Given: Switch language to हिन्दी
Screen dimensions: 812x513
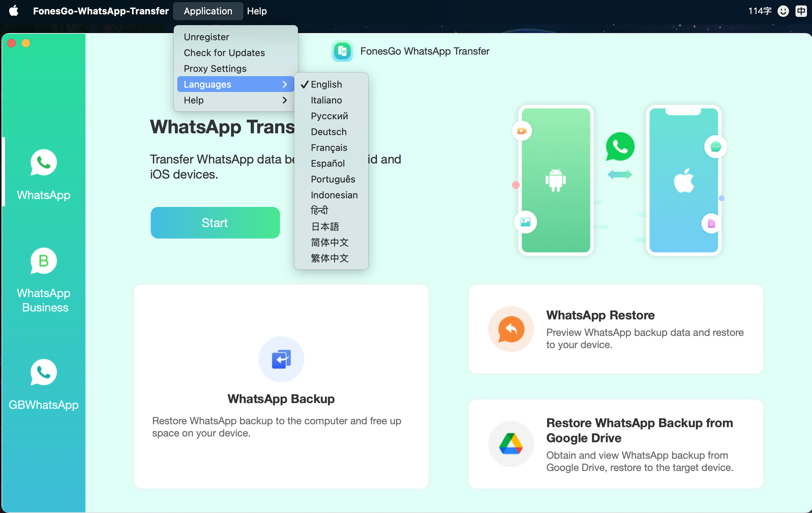Looking at the screenshot, I should pyautogui.click(x=331, y=211).
